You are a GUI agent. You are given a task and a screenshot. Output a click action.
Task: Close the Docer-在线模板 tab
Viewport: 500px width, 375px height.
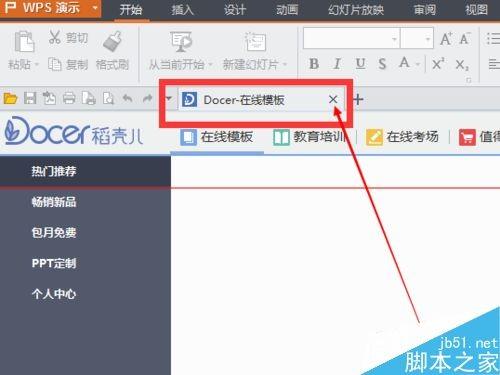(x=333, y=99)
